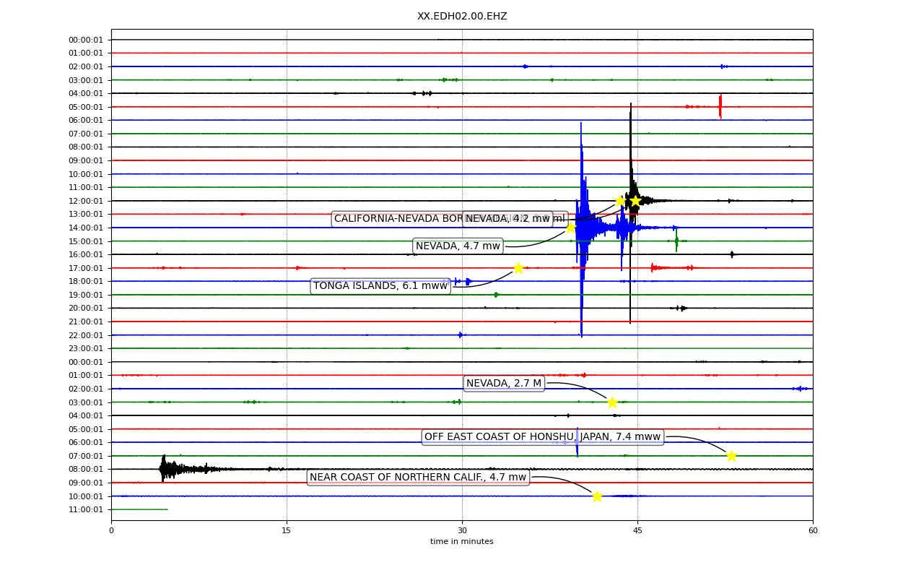Toggle the 12:00:01 trace row label
This screenshot has height=578, width=924.
click(x=85, y=200)
